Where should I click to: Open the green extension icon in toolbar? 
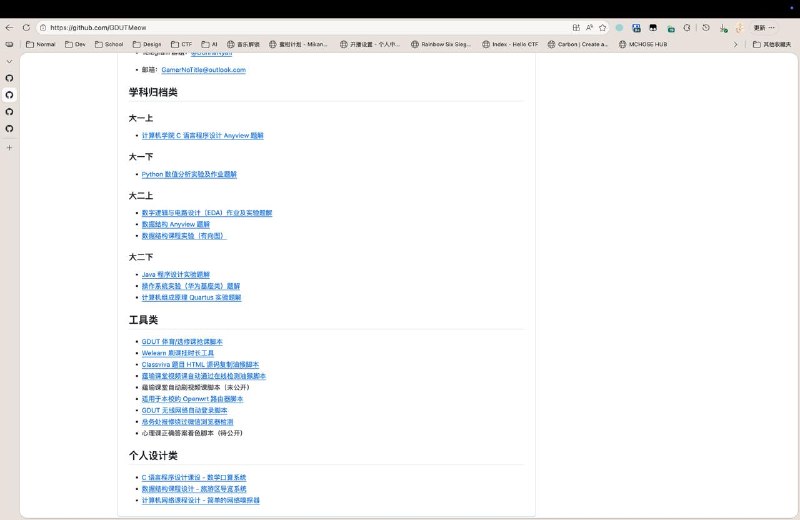(x=671, y=29)
